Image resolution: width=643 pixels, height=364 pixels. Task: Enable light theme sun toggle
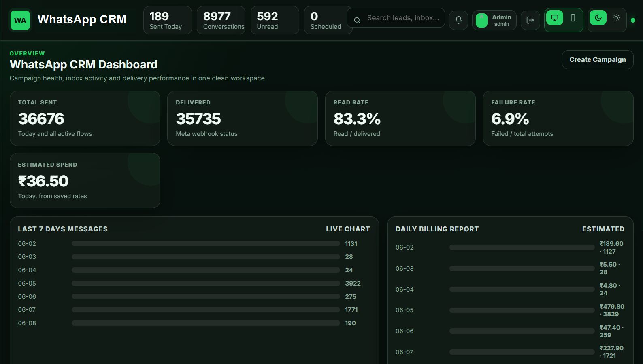click(x=616, y=18)
